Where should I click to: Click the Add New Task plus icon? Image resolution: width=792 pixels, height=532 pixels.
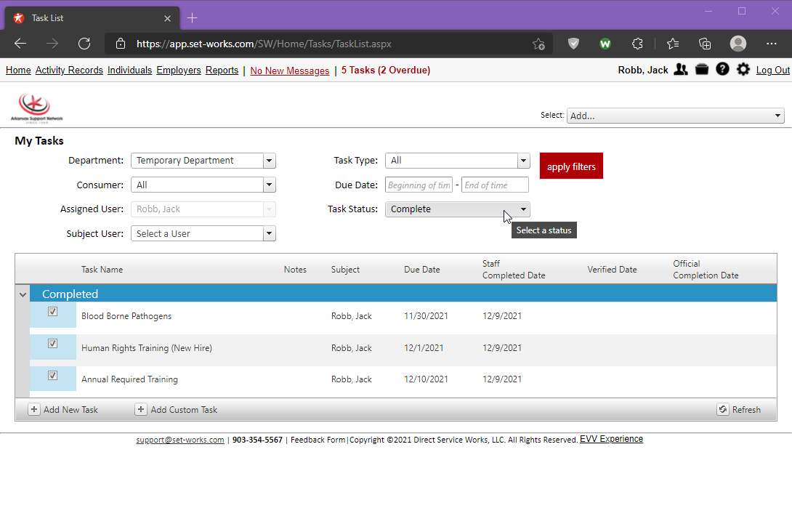[34, 410]
